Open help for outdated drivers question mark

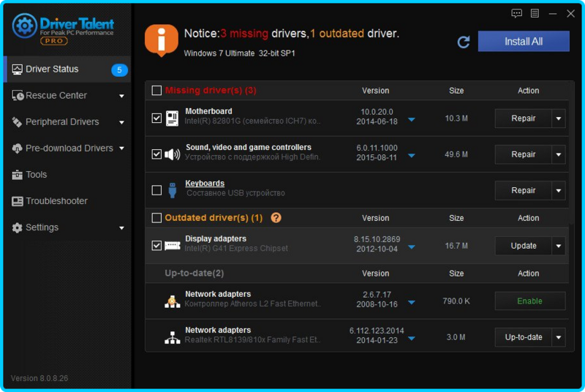(276, 217)
